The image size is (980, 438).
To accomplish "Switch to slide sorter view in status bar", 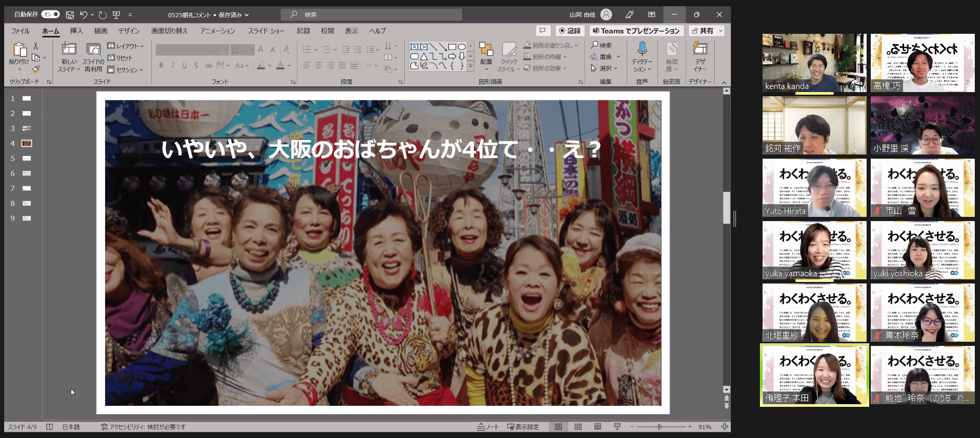I will click(x=578, y=427).
